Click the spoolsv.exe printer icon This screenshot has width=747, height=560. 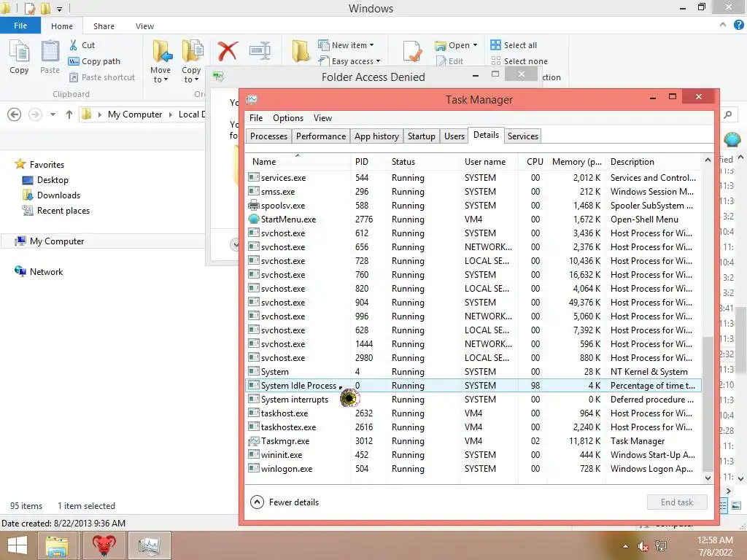(x=253, y=206)
